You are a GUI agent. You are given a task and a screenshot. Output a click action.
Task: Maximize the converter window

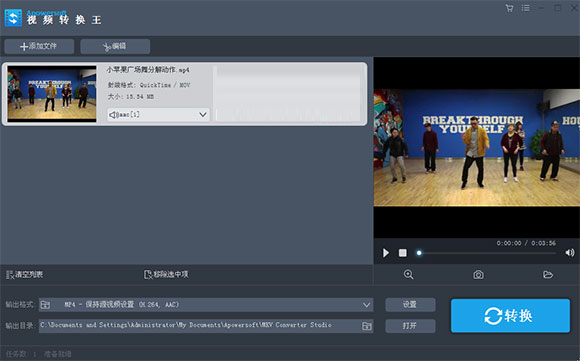click(x=558, y=8)
